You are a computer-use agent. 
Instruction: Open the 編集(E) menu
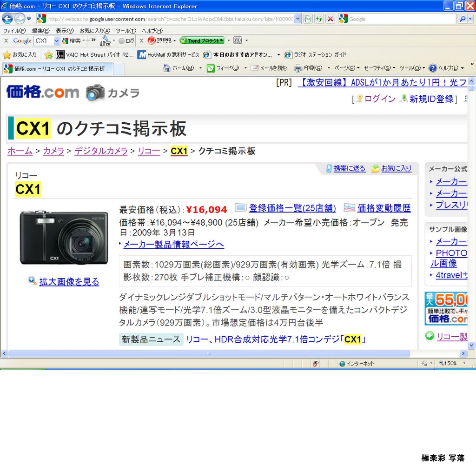coord(41,31)
